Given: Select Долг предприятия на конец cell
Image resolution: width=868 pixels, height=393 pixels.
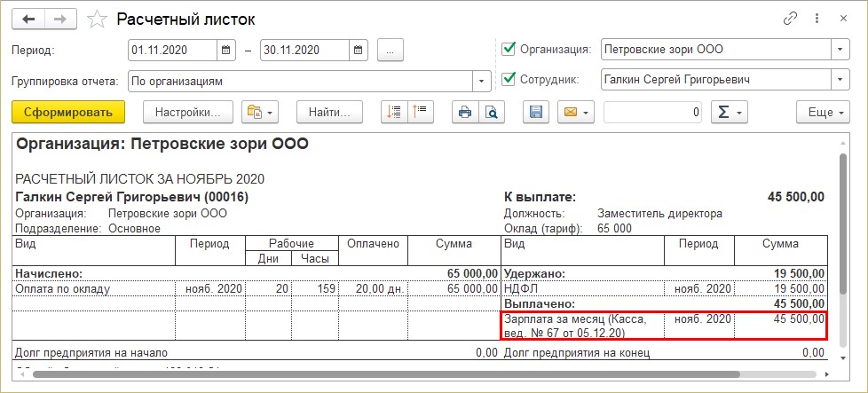Looking at the screenshot, I should 576,352.
